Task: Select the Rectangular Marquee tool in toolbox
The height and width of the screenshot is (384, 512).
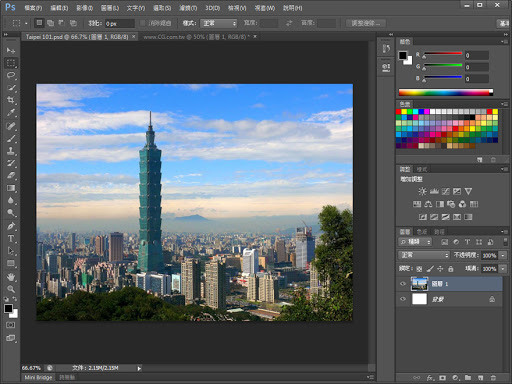Action: click(x=11, y=63)
